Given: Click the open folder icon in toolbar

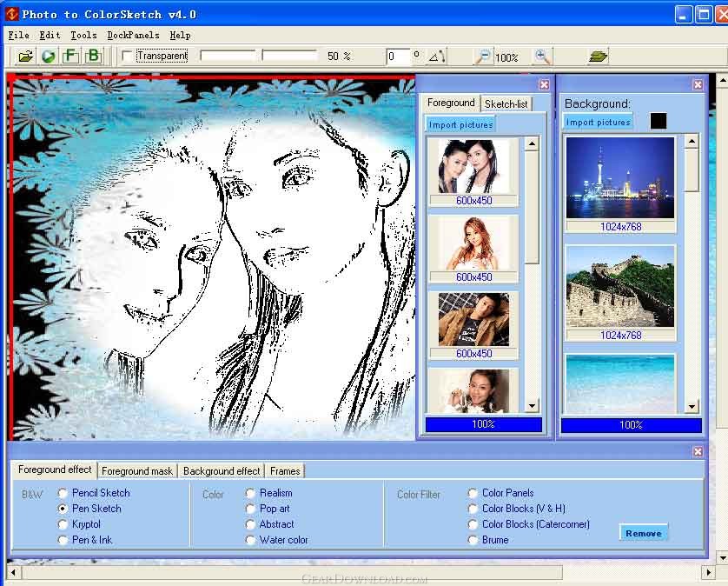Looking at the screenshot, I should [x=25, y=57].
